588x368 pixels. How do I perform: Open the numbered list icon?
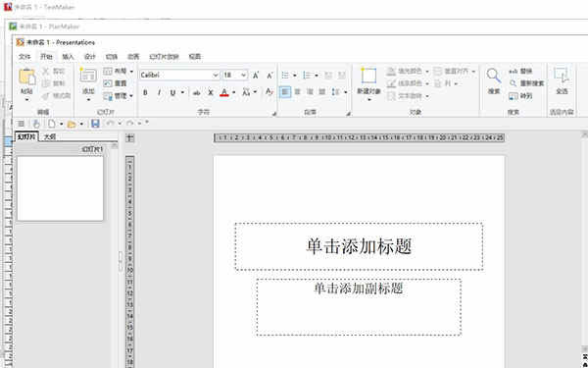[307, 76]
